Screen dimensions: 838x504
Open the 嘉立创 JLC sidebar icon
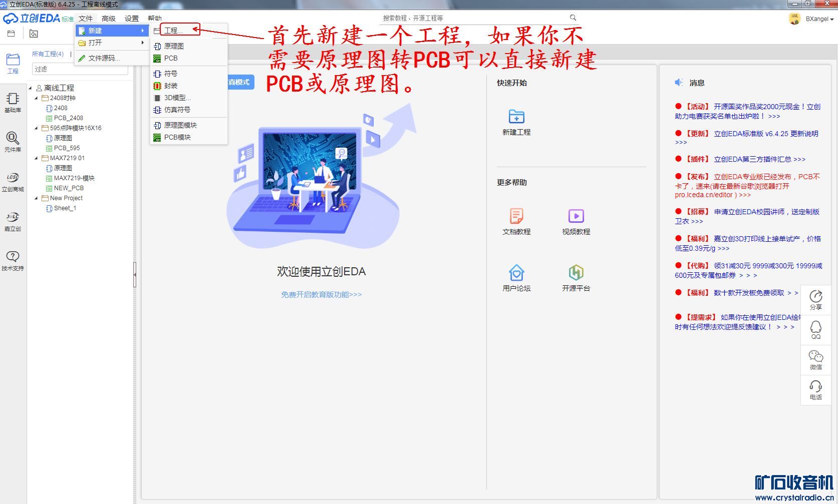click(x=13, y=222)
